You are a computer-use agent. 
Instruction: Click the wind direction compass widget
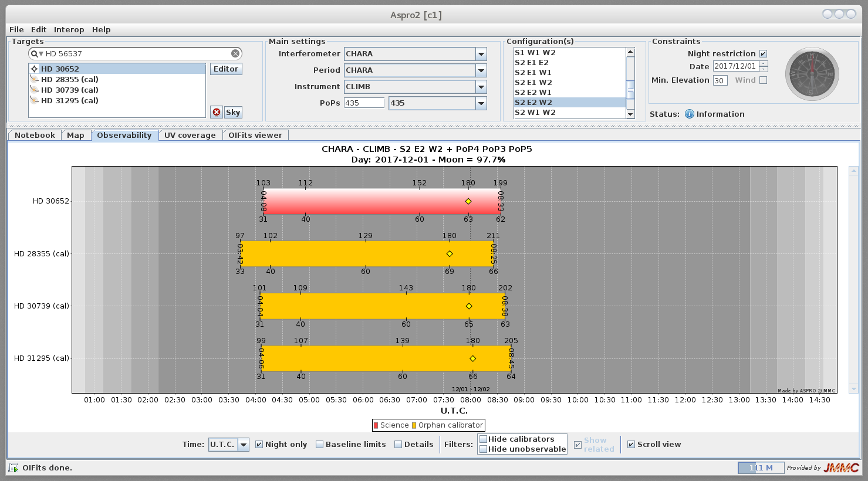point(812,74)
